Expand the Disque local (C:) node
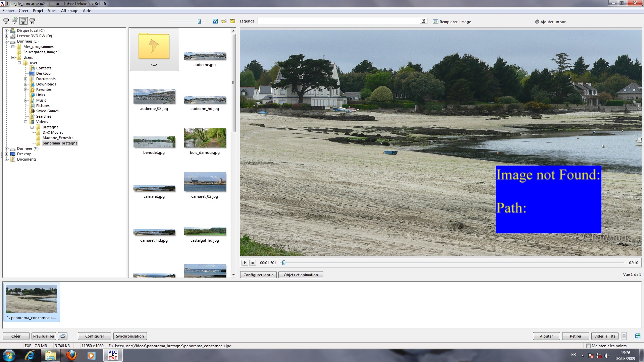Image resolution: width=644 pixels, height=362 pixels. [6, 31]
